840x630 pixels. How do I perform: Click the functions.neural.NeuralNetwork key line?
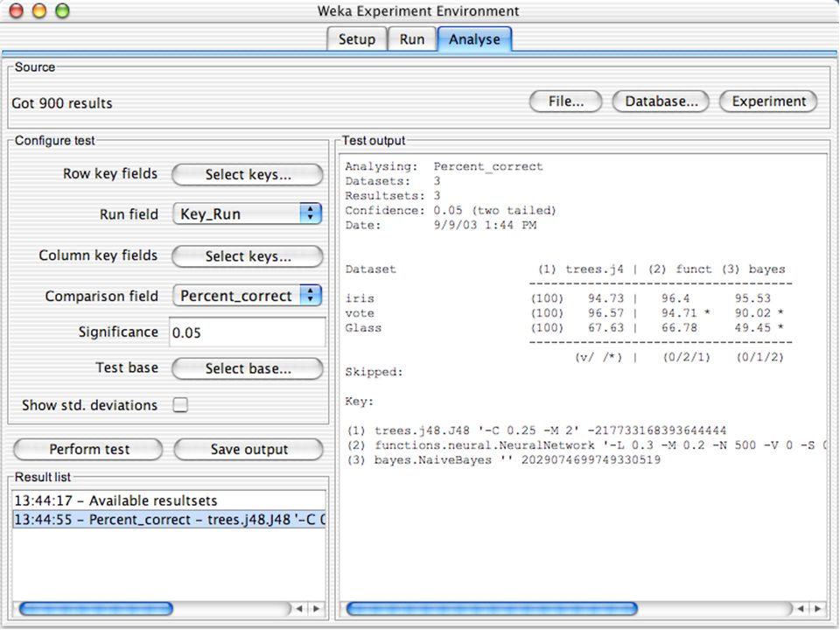coord(586,445)
